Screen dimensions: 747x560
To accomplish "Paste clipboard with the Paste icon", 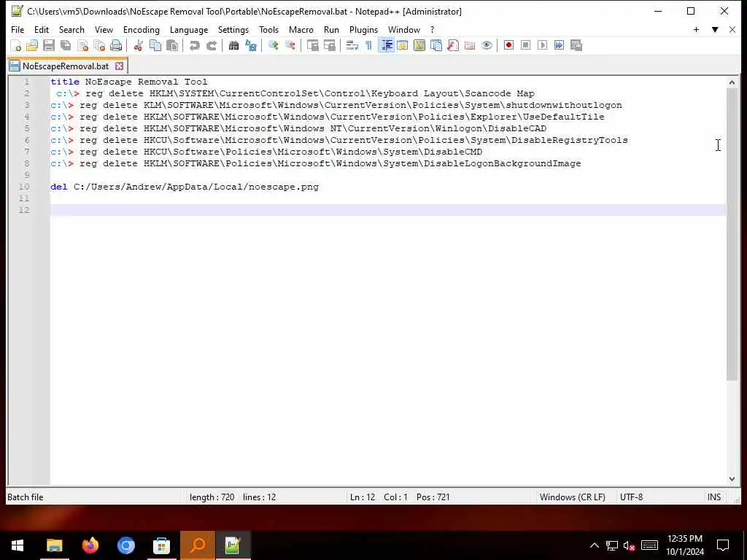I will click(172, 45).
